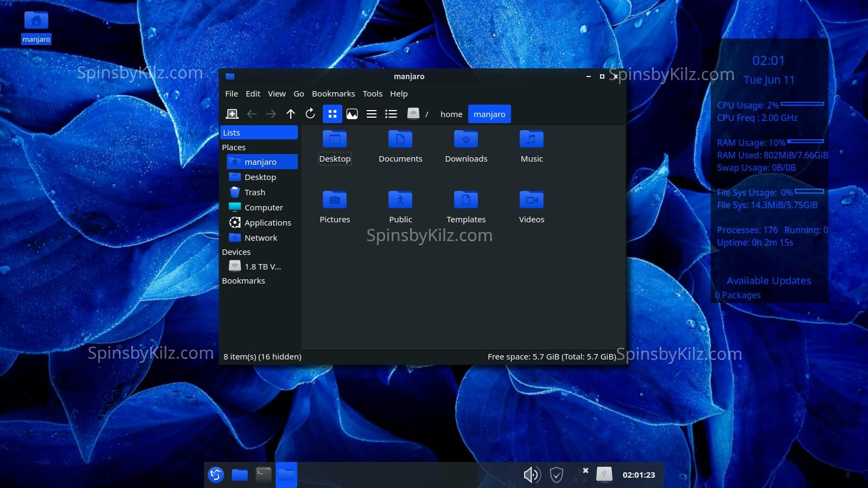Viewport: 868px width, 488px height.
Task: Select the Applications entry in Places
Action: pos(267,223)
